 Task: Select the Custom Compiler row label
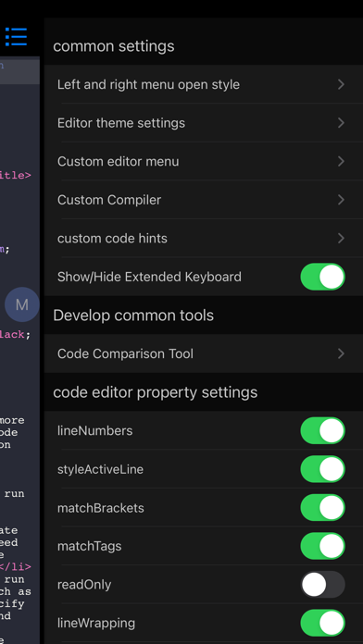[x=109, y=200]
